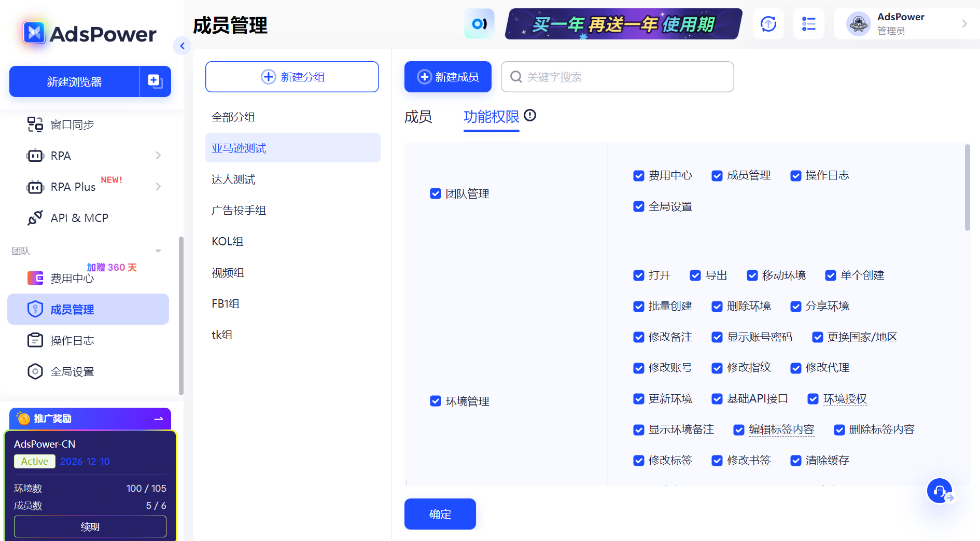Click the 确定 button to save permissions
Image resolution: width=980 pixels, height=541 pixels.
(440, 514)
